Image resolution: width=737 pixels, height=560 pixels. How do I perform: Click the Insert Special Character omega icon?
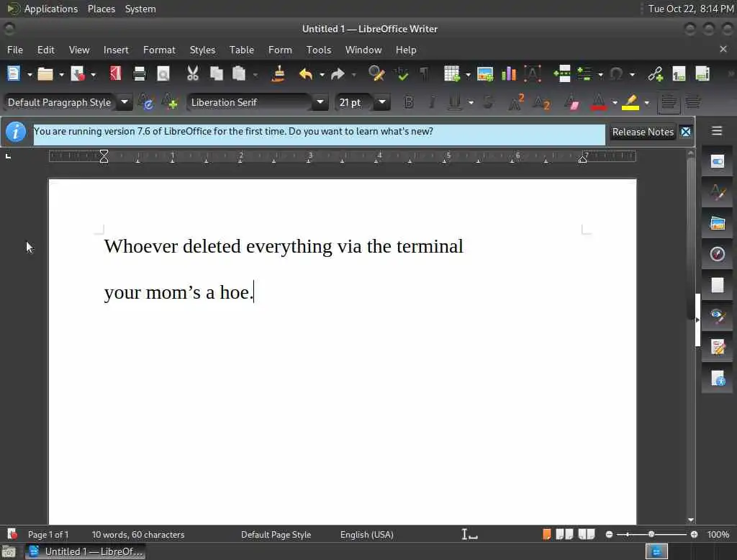tap(616, 74)
